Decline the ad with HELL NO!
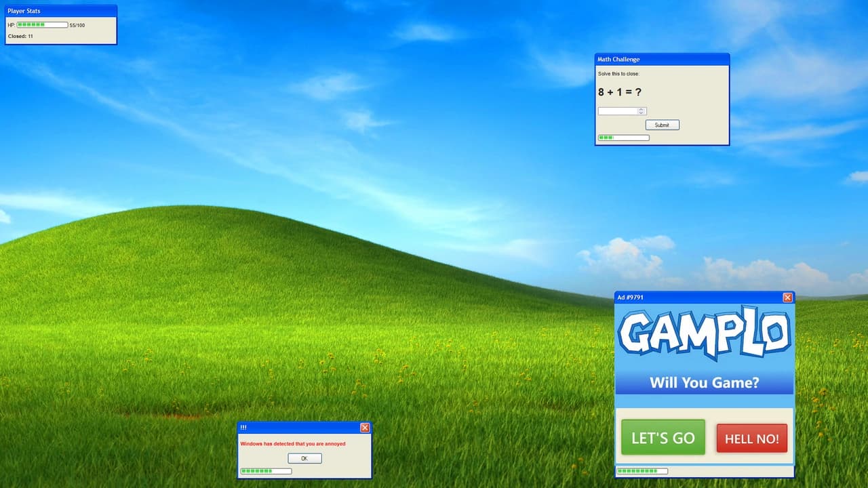868x488 pixels. pos(751,438)
